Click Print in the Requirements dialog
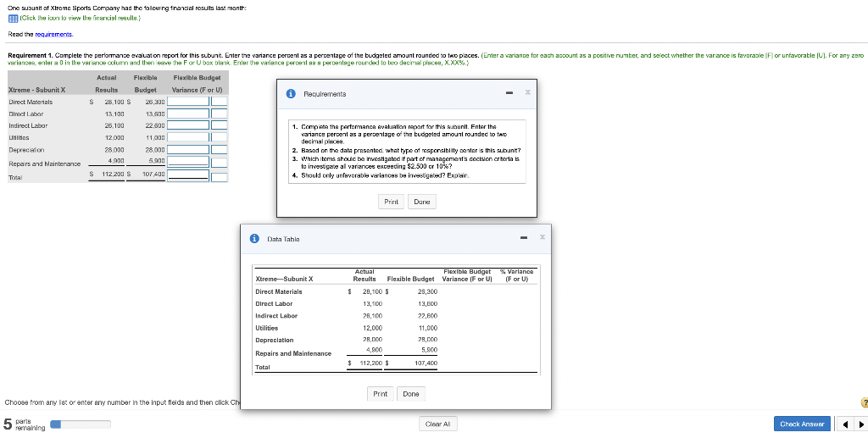The width and height of the screenshot is (868, 438). tap(392, 202)
